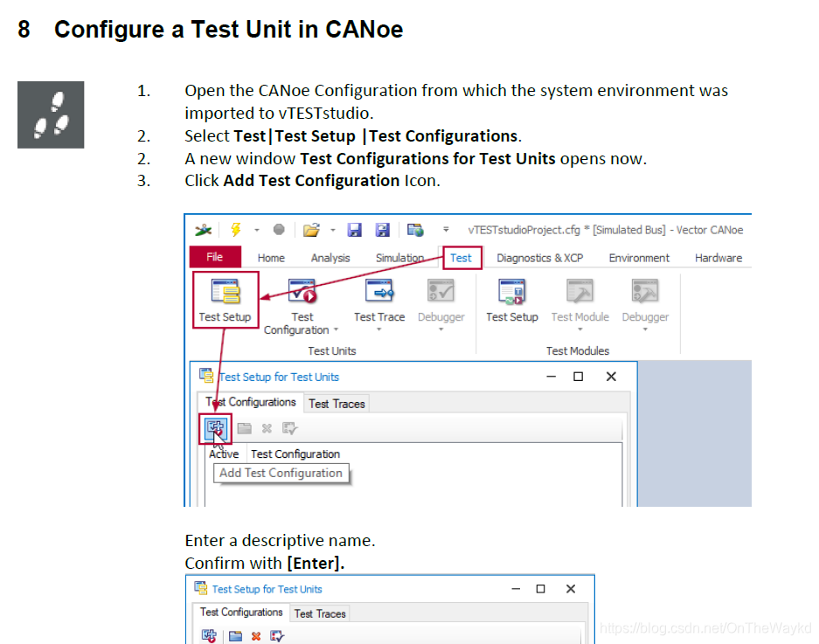819x644 pixels.
Task: Click Test Trace icon in Test Units
Action: pyautogui.click(x=379, y=291)
